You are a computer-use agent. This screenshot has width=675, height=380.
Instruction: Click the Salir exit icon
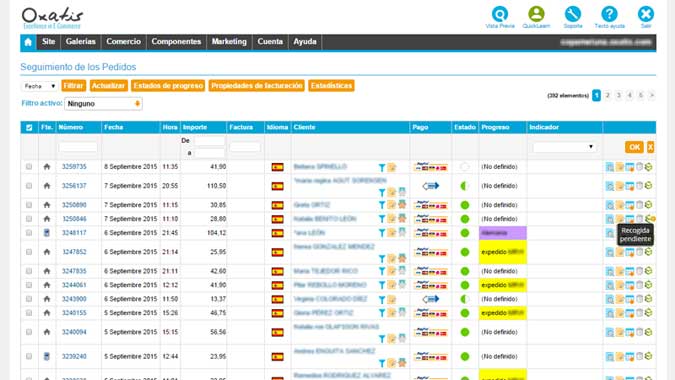646,14
